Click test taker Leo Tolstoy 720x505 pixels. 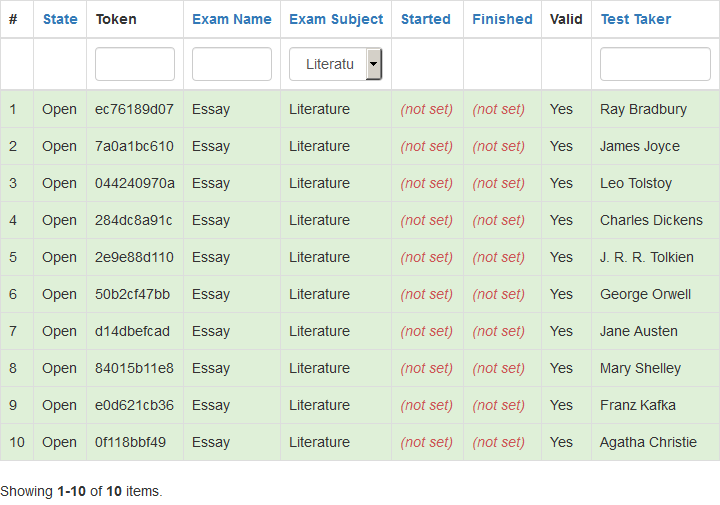(636, 183)
